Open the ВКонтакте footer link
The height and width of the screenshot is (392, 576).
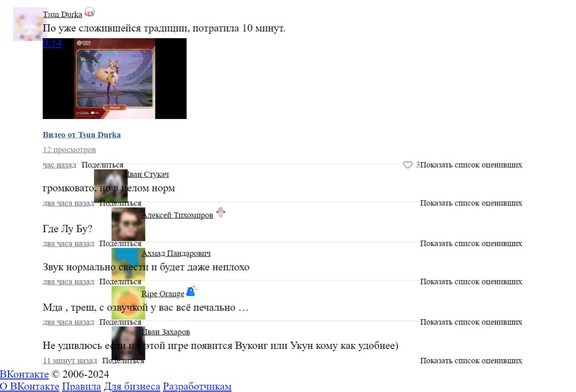click(24, 374)
